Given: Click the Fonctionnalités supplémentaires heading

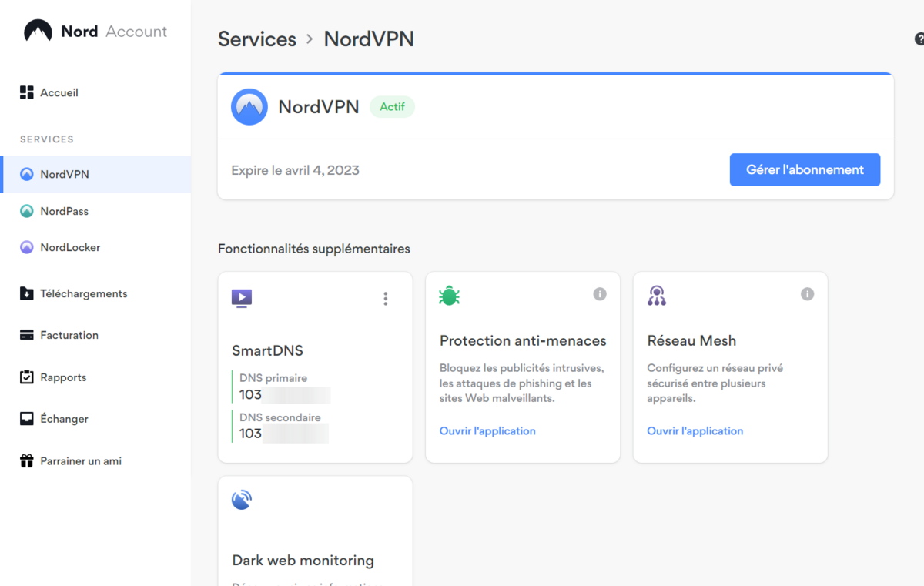Looking at the screenshot, I should pos(314,249).
